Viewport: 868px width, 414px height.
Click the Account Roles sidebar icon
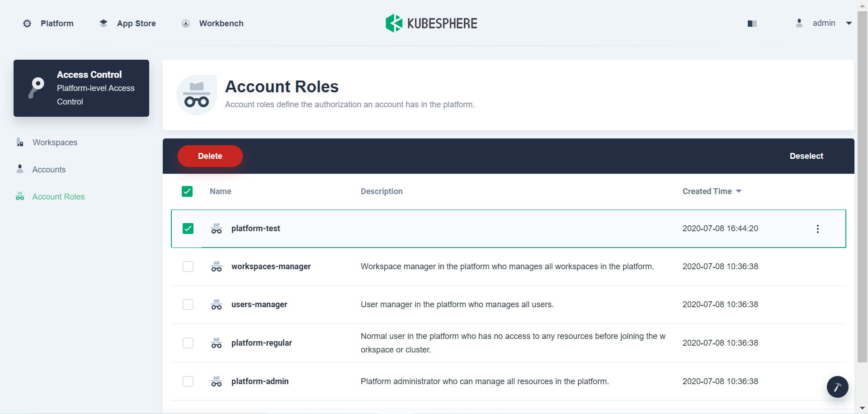[19, 196]
